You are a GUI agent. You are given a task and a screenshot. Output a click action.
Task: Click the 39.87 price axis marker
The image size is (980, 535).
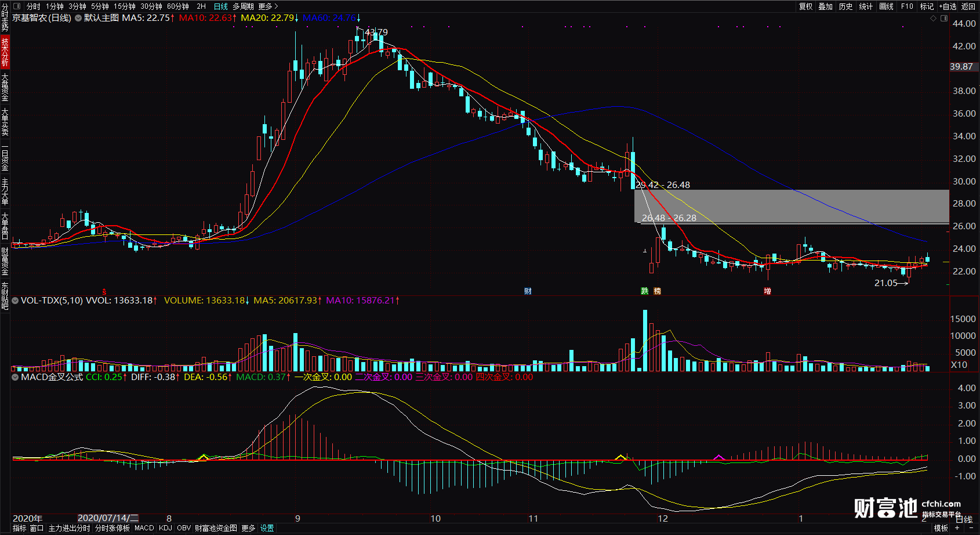point(961,67)
